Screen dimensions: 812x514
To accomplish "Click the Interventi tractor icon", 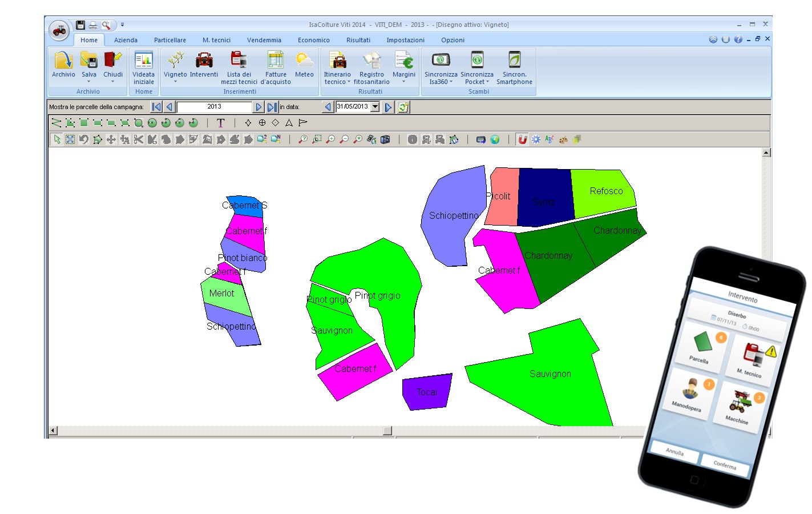I will click(x=204, y=61).
